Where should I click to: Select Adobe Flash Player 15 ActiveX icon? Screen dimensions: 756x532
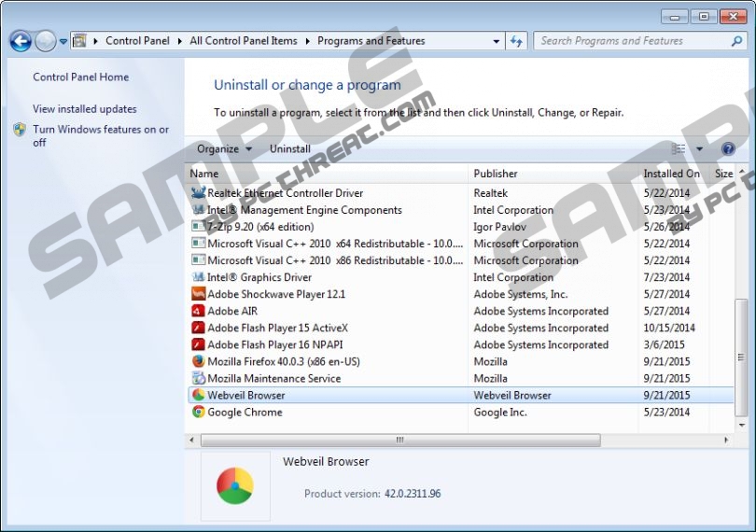(x=198, y=328)
